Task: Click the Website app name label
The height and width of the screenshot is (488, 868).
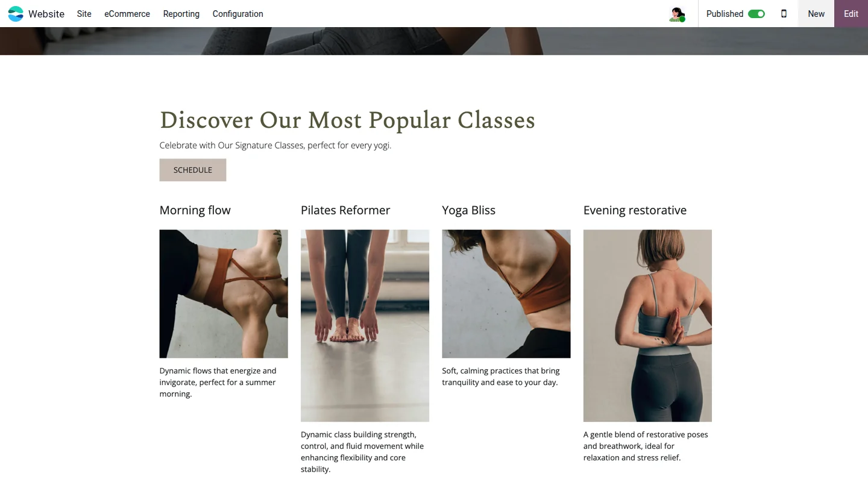Action: [46, 14]
